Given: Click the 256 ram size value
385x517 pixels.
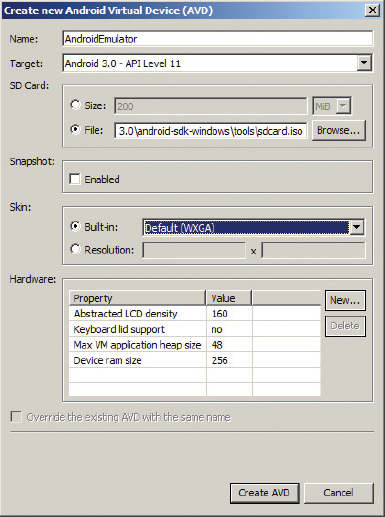Looking at the screenshot, I should pos(229,360).
